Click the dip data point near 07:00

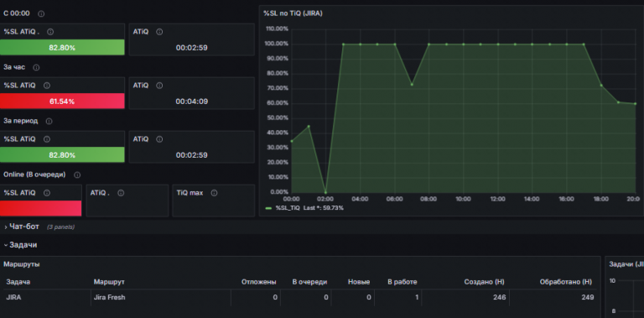point(412,85)
